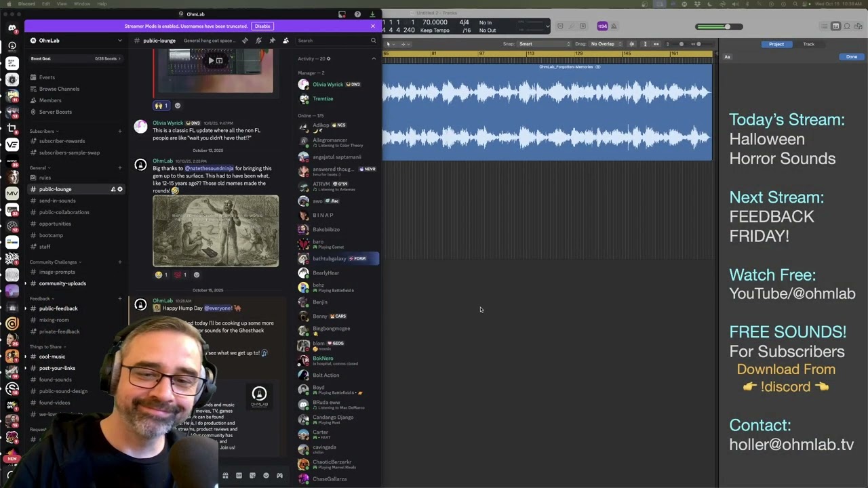Screen dimensions: 868x488
Task: Open public-lounge channel settings gear
Action: (x=120, y=189)
